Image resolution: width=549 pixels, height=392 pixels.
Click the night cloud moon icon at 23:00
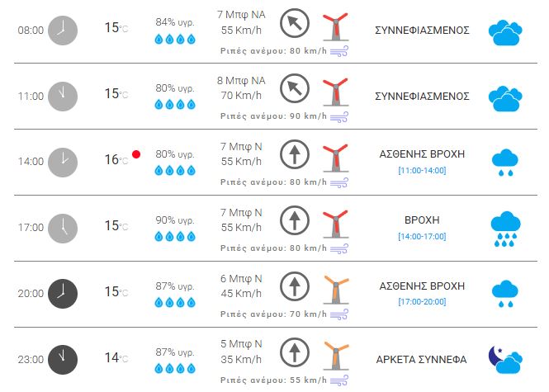pyautogui.click(x=504, y=358)
